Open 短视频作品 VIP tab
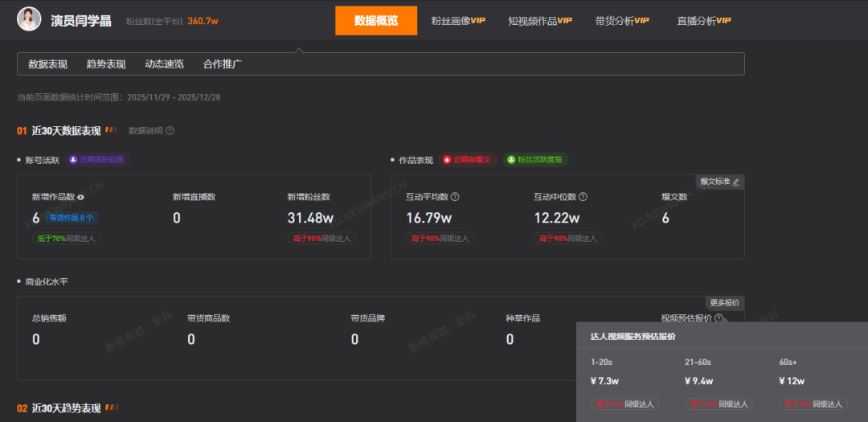Viewport: 868px width, 422px height. [540, 21]
